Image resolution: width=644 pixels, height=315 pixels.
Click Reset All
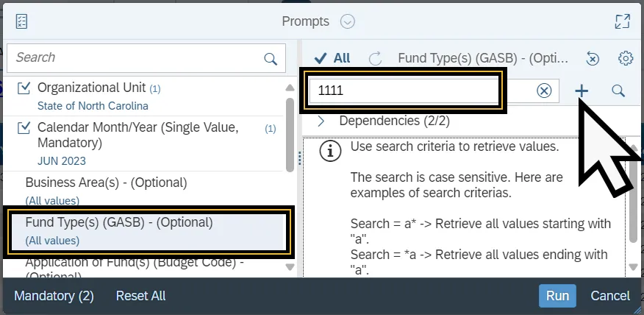[140, 296]
